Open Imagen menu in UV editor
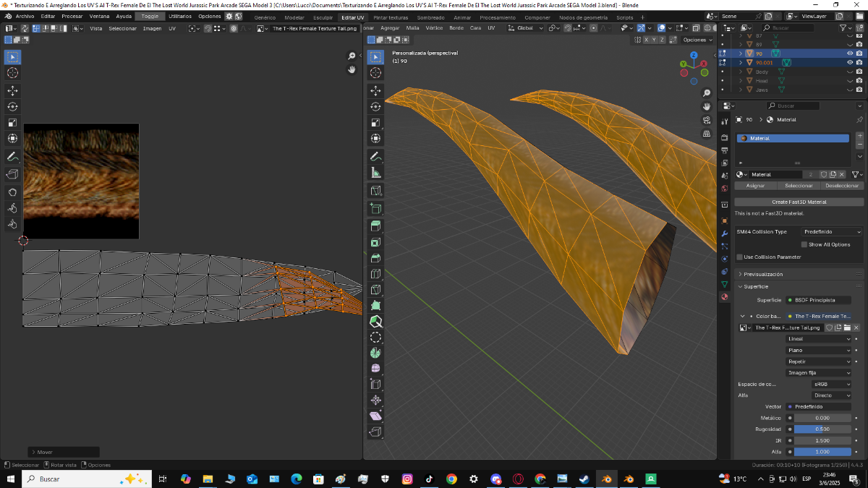 (152, 28)
